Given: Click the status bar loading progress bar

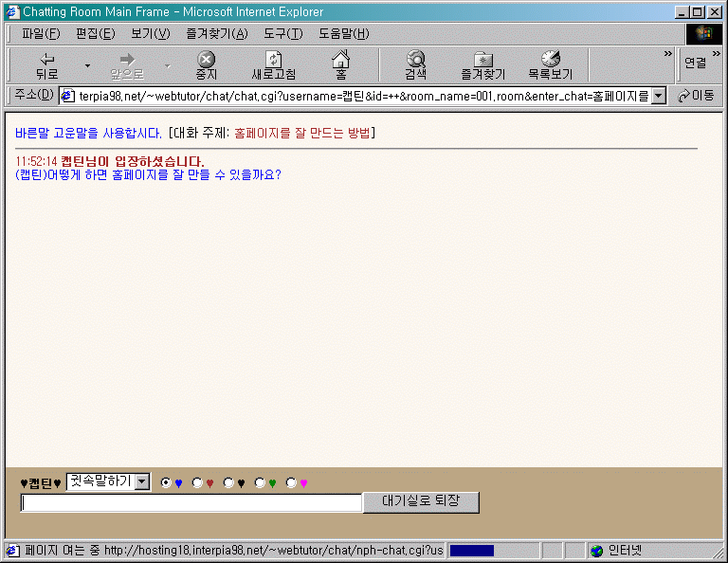Looking at the screenshot, I should coord(494,551).
